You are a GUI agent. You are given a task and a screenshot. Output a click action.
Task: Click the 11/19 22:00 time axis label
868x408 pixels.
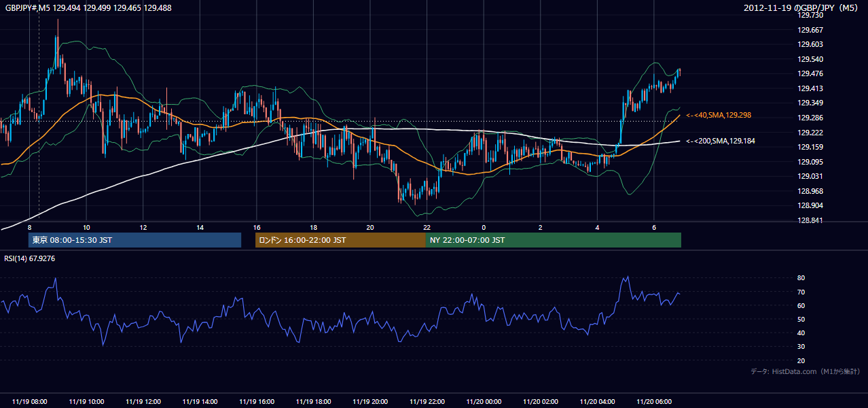click(x=427, y=401)
